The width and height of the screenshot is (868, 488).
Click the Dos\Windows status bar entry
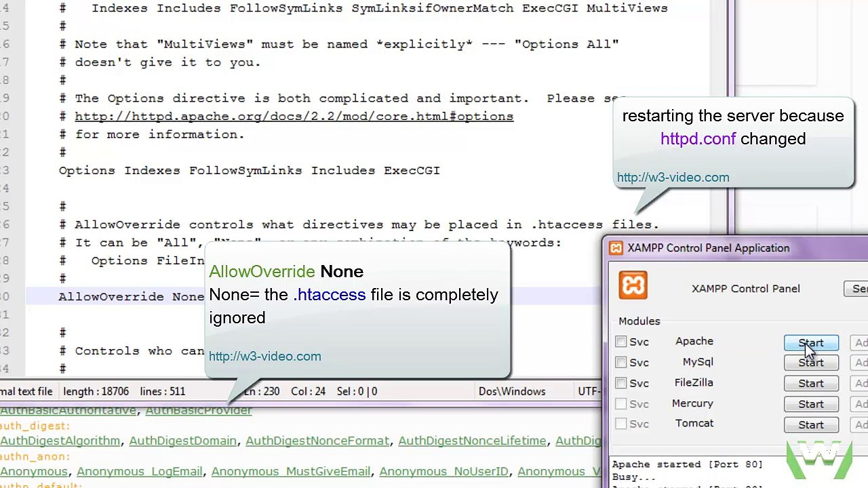tap(512, 391)
